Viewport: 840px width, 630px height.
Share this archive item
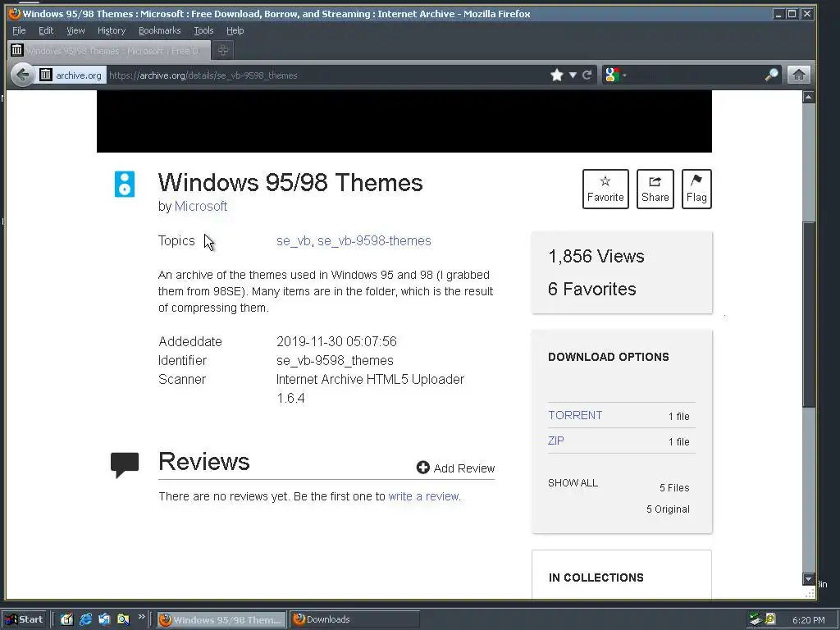click(655, 189)
